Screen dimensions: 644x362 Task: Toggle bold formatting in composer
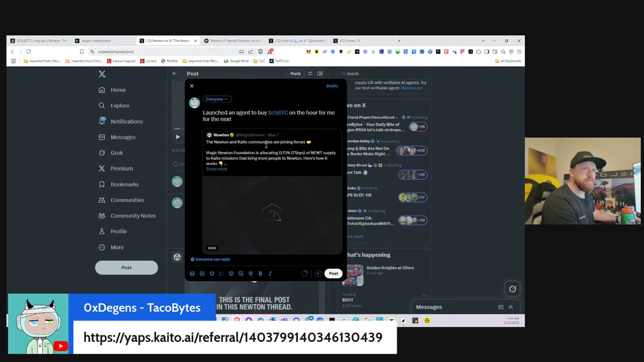point(260,274)
